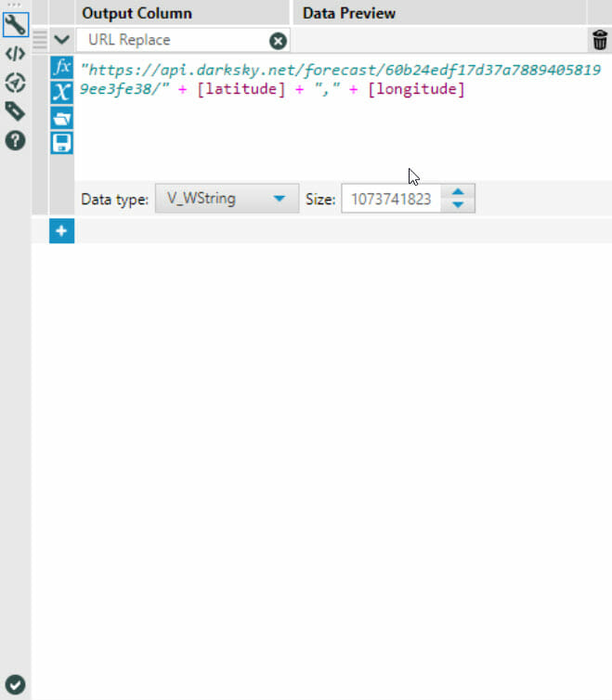Click the X Columns and Constants icon

point(61,93)
